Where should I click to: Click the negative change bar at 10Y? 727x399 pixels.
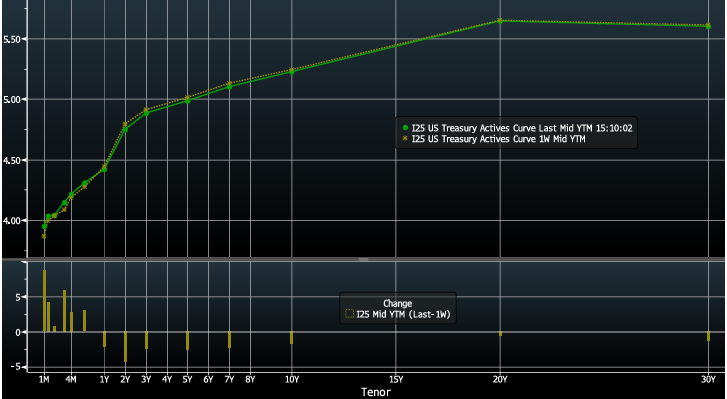click(292, 338)
